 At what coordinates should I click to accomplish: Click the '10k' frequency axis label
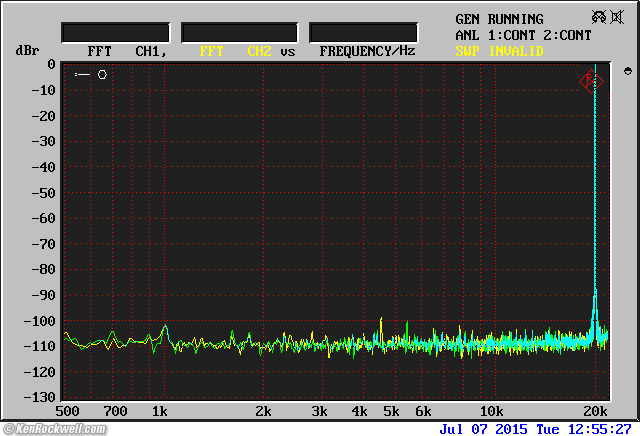coord(491,411)
